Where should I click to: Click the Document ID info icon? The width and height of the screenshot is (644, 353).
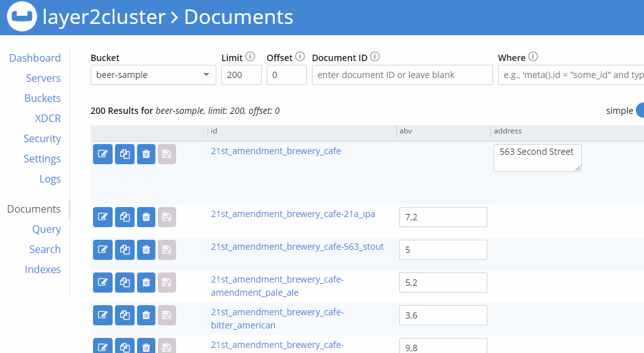[x=375, y=57]
